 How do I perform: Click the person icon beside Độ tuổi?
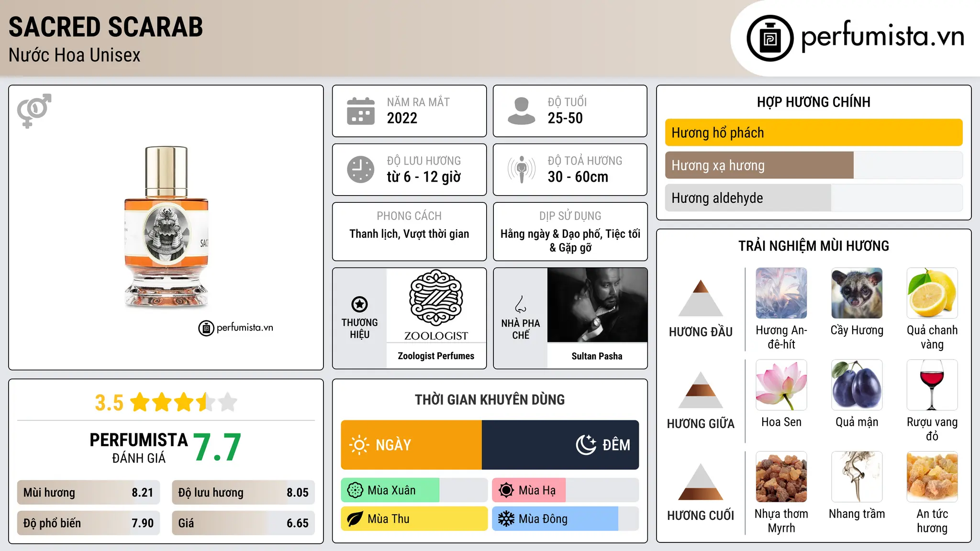tap(522, 111)
